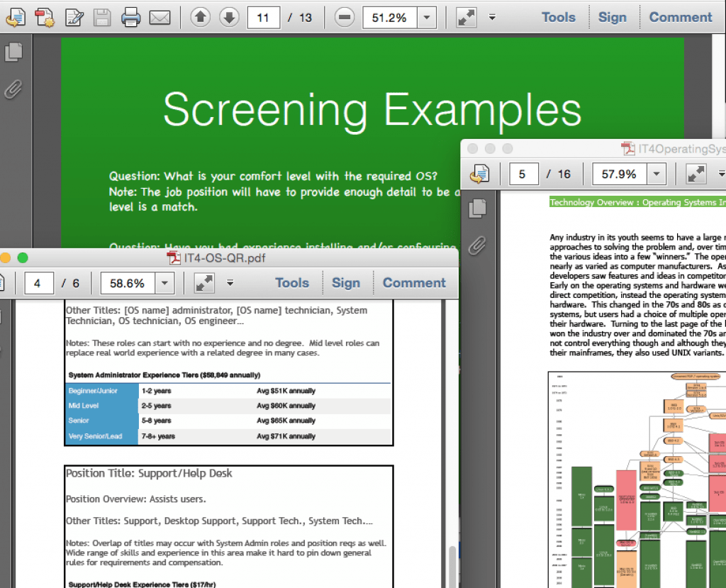Open the 57.9% zoom level dropdown

657,174
